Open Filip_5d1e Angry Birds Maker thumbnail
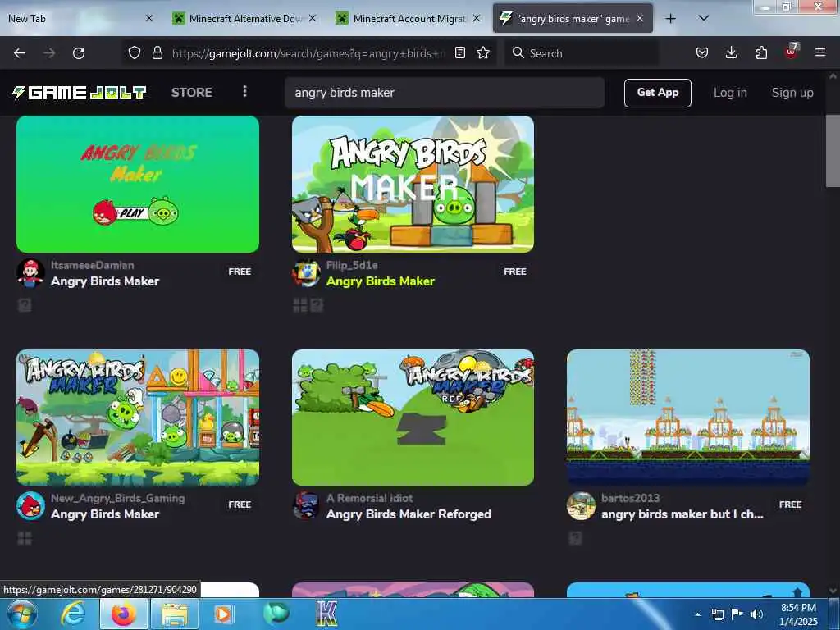 tap(413, 184)
